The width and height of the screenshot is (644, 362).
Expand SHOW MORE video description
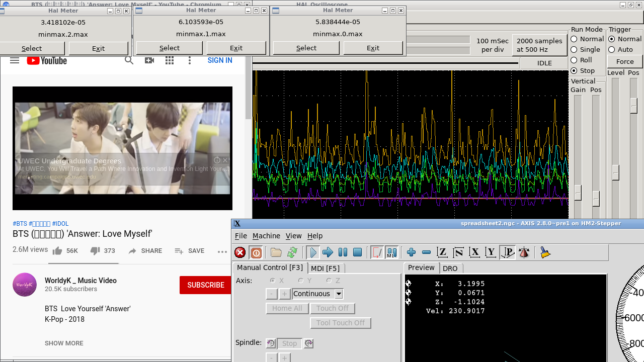click(x=64, y=343)
